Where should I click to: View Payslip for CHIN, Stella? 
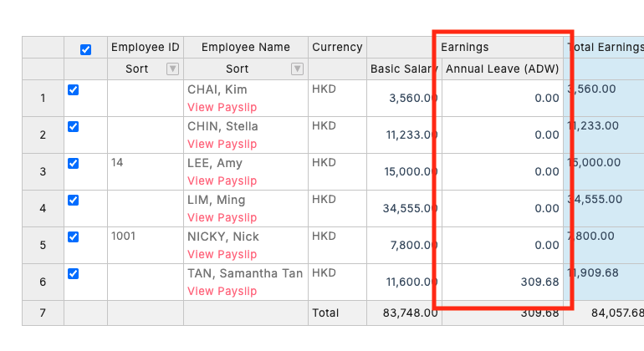[222, 144]
